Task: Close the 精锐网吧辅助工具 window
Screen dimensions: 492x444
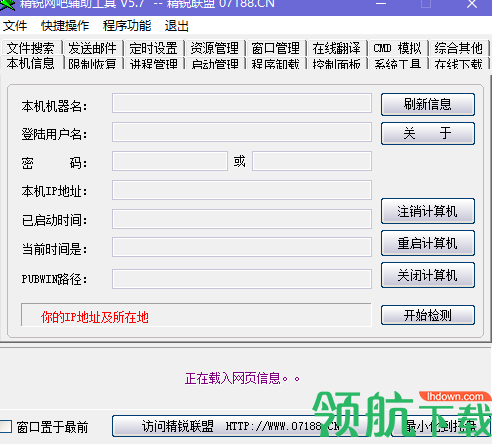Action: point(472,4)
